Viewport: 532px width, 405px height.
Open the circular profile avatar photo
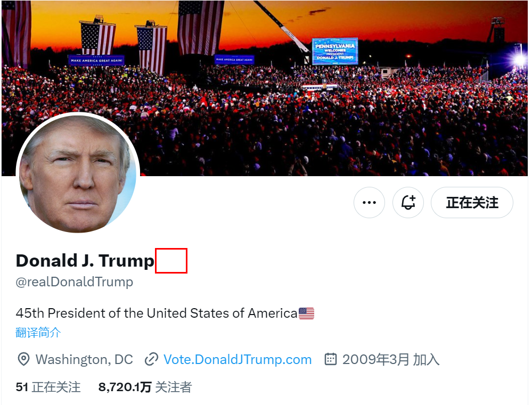pos(78,174)
